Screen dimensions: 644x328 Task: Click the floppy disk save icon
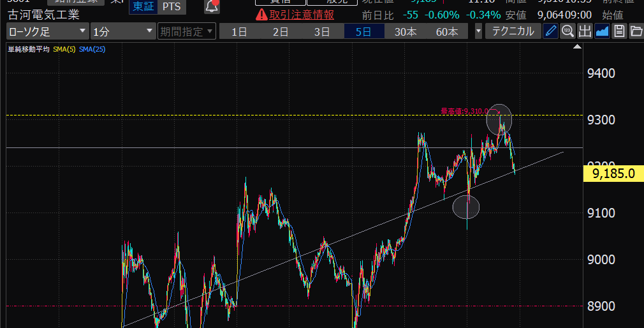[618, 31]
